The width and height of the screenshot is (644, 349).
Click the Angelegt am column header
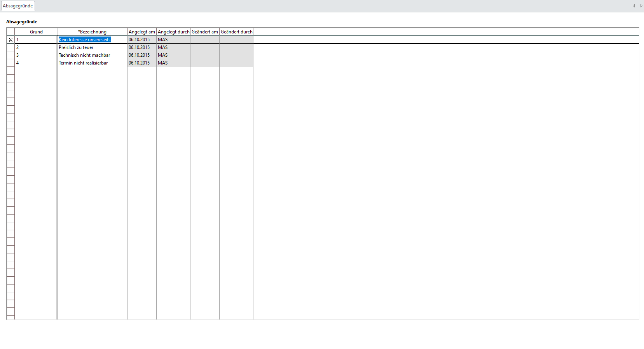pos(142,32)
